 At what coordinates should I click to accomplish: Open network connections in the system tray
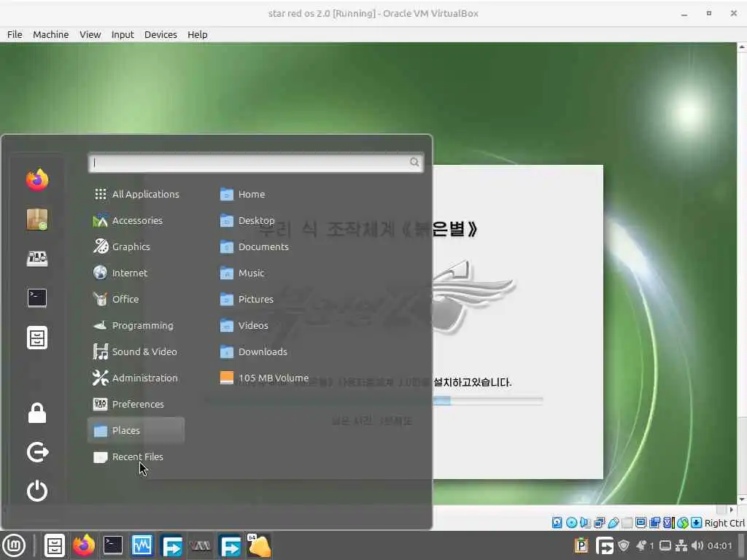(x=681, y=545)
